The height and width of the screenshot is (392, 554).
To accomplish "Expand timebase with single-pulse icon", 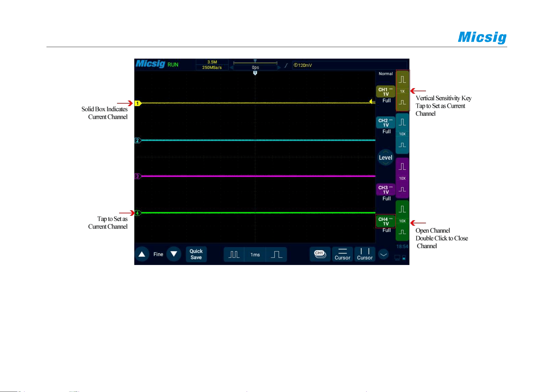I will (277, 255).
